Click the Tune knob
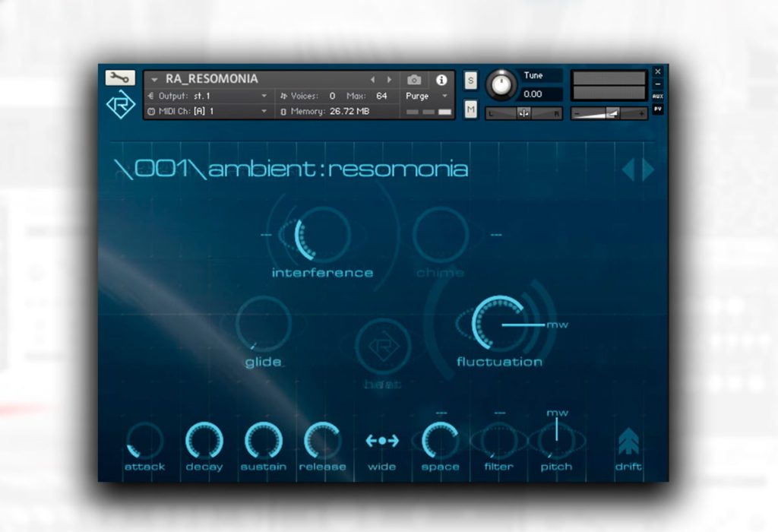Image resolution: width=778 pixels, height=532 pixels. (501, 84)
